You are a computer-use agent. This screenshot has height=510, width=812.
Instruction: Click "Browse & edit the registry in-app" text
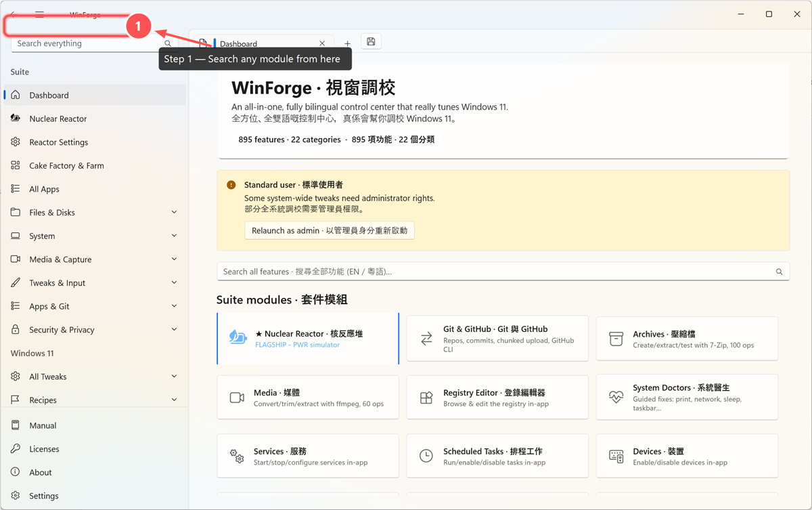coord(496,404)
